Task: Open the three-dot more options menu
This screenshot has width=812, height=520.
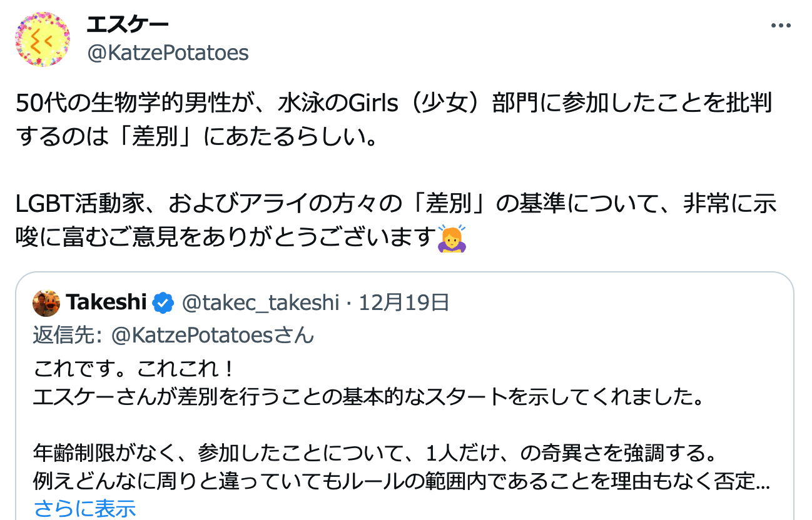Action: (781, 26)
